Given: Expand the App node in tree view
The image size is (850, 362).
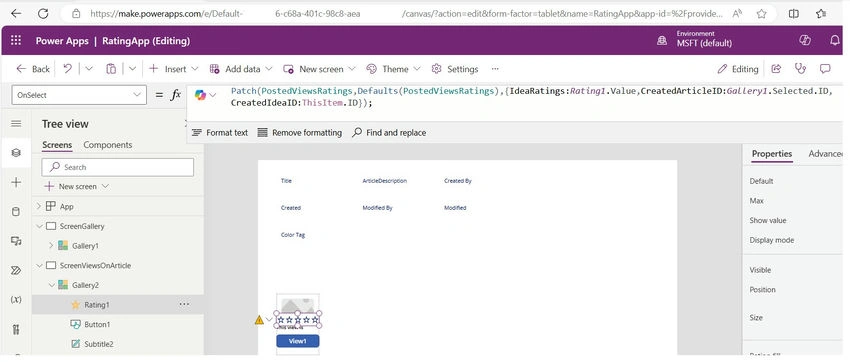Looking at the screenshot, I should [x=39, y=206].
